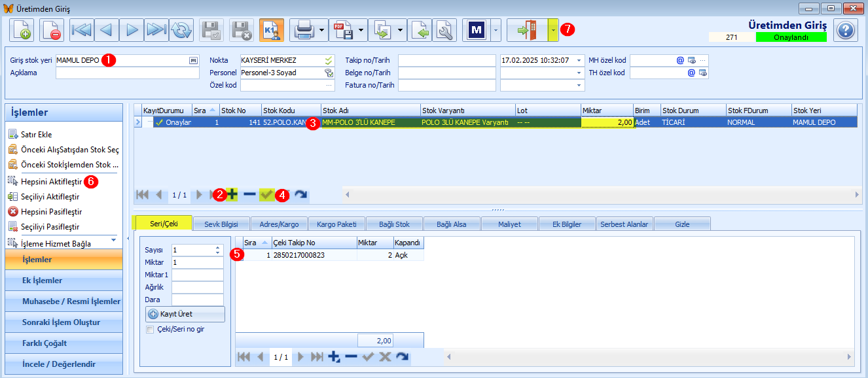Viewport: 868px width, 378px height.
Task: Expand the İşlemler list down arrow
Action: [x=113, y=240]
